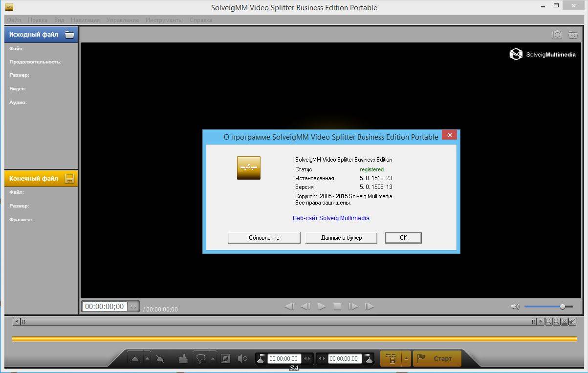This screenshot has width=588, height=373.
Task: Click the zoom to marker icon on timeline
Action: coord(572,322)
